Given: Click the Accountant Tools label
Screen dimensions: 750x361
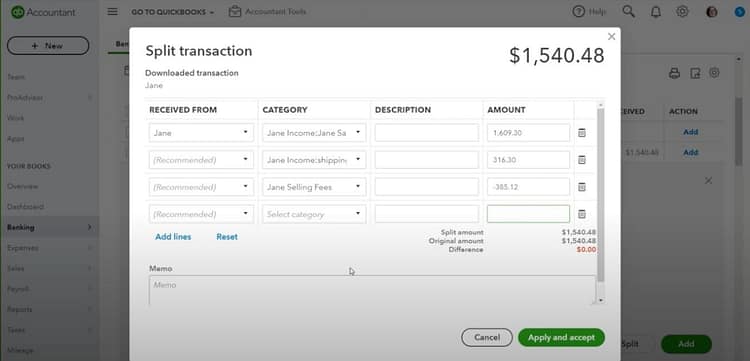Looking at the screenshot, I should point(276,11).
